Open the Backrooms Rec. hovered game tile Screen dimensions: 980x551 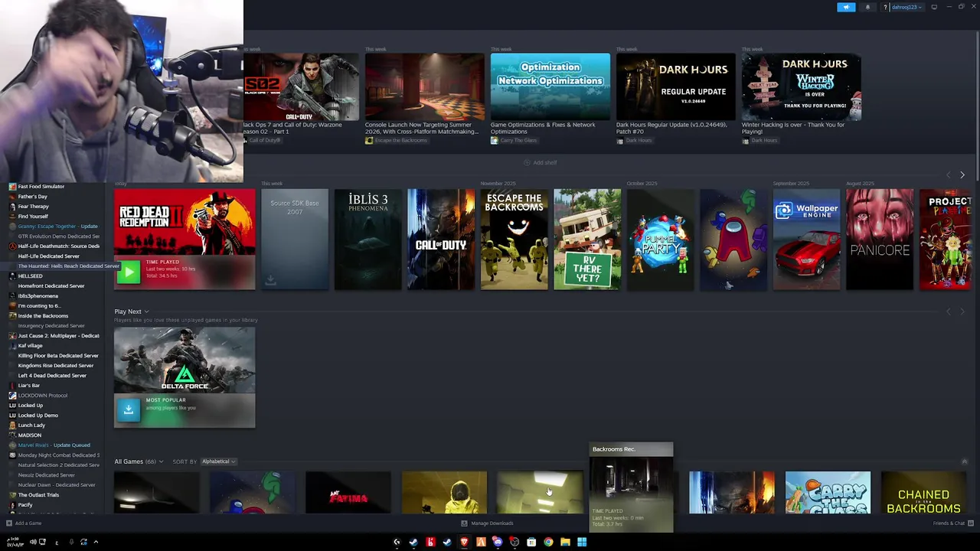(631, 487)
